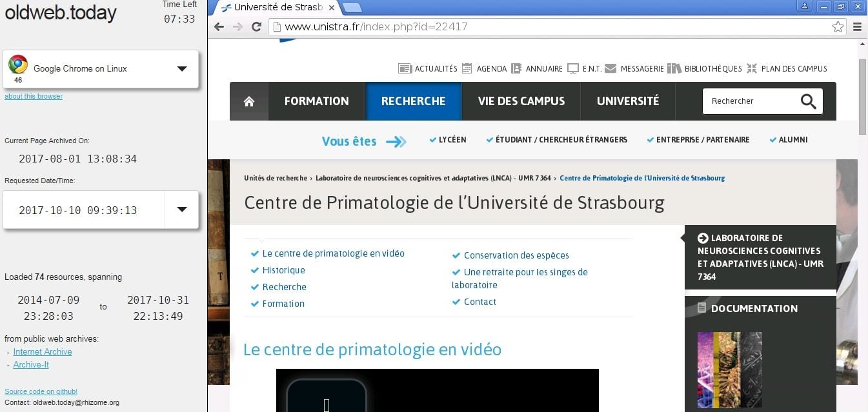The image size is (868, 412).
Task: Click the home icon in navigation bar
Action: [249, 101]
